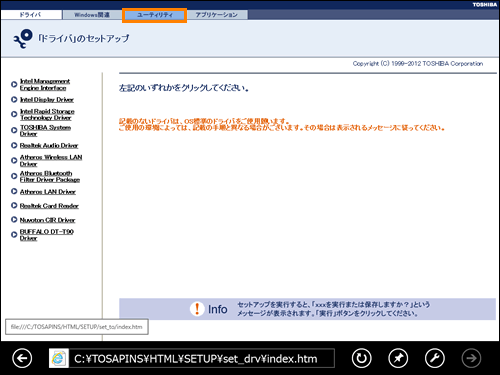Open Intel Management Engine Interface link
Screen dimensions: 500x375
[45, 85]
